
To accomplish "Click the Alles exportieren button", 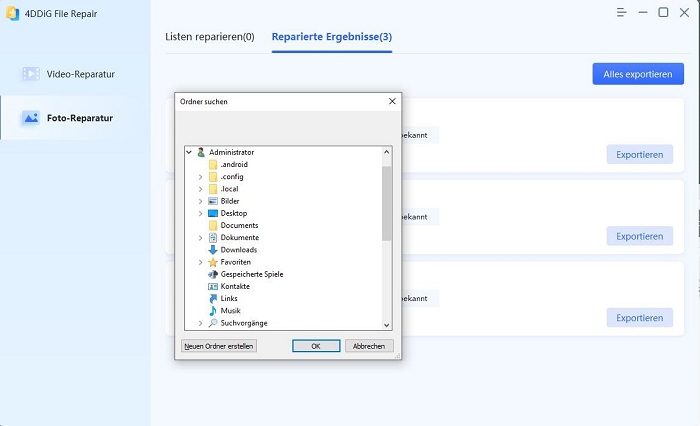I will (x=637, y=75).
